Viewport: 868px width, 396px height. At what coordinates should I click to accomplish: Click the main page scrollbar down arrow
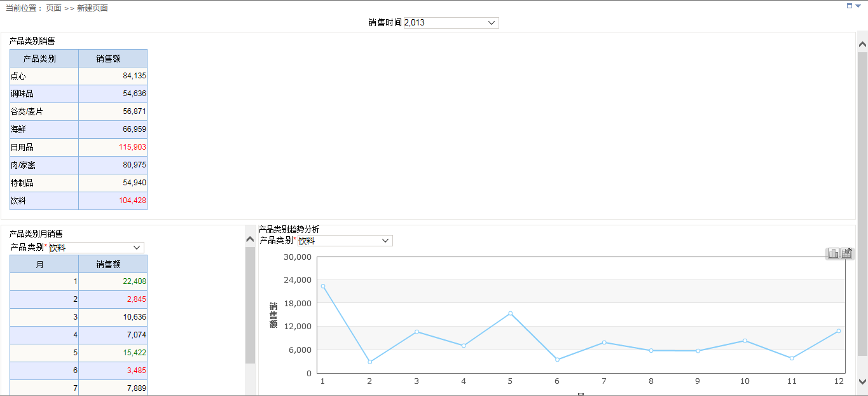tap(862, 382)
